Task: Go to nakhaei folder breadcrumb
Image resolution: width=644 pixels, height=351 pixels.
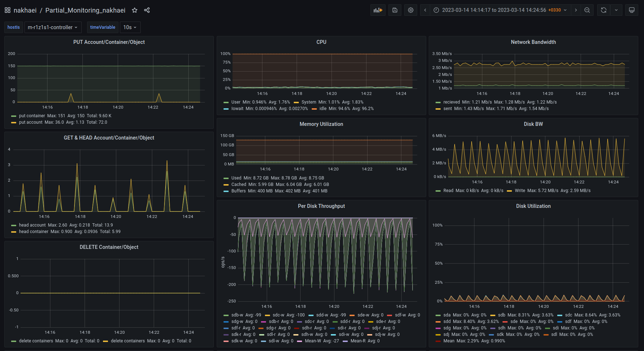Action: coord(25,10)
